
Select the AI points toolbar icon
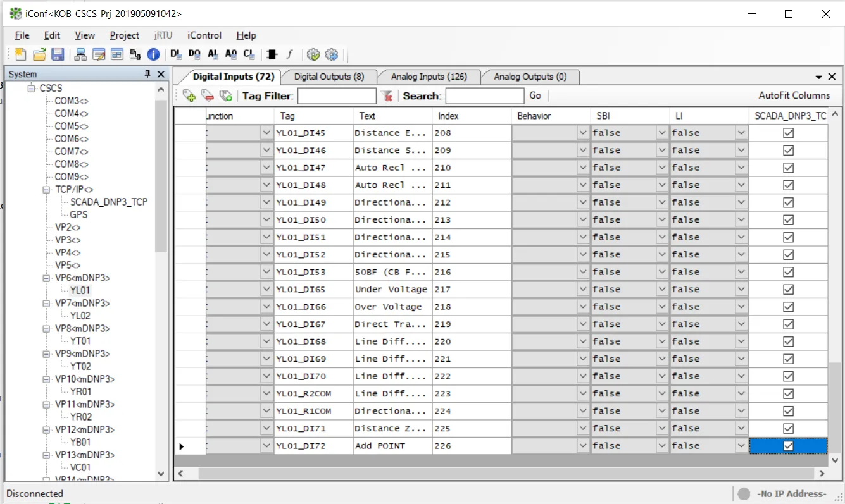coord(213,54)
